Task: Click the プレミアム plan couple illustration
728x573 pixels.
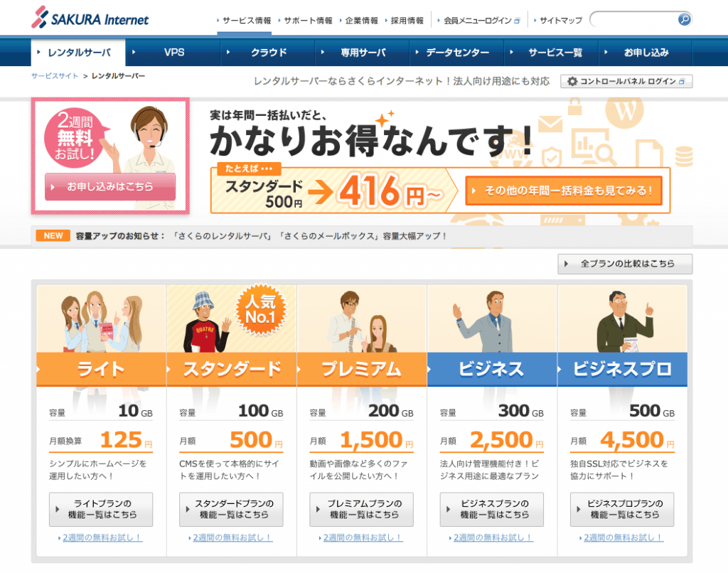Action: 362,321
